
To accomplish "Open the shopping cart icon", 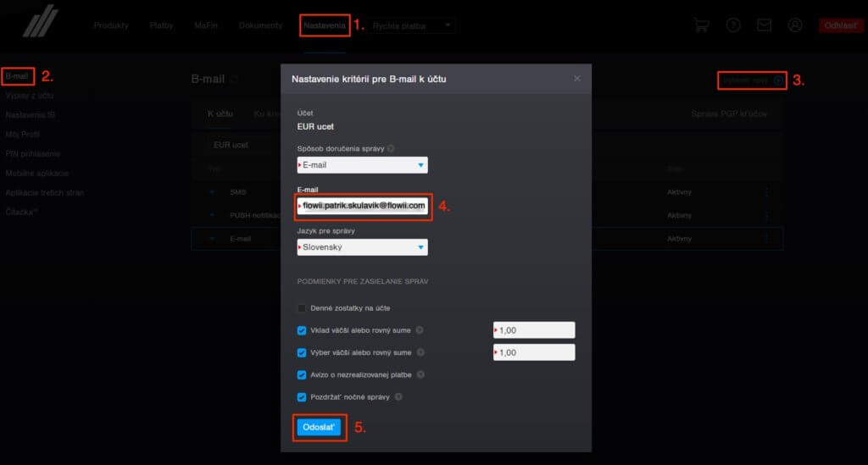I will 701,25.
